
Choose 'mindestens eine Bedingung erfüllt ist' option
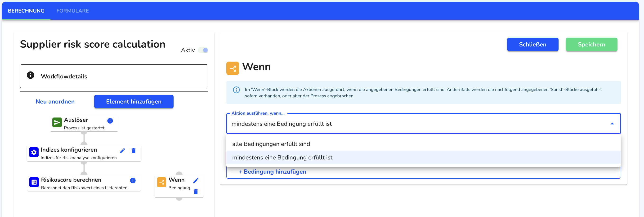tap(423, 158)
